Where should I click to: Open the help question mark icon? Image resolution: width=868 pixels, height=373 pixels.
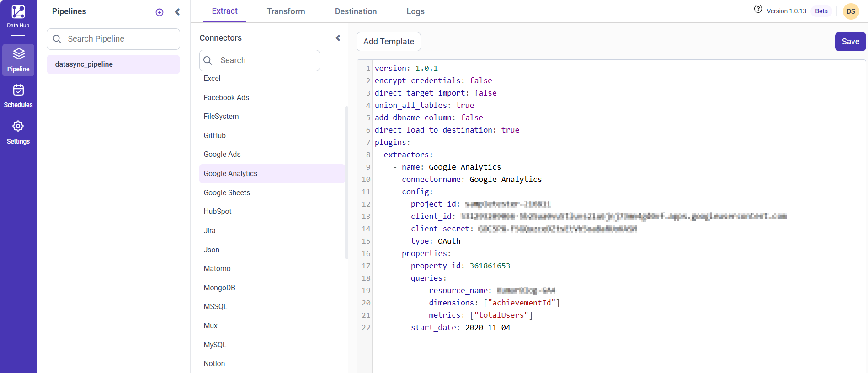[x=758, y=9]
